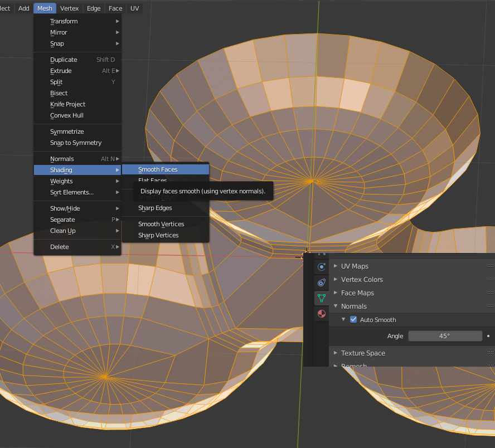Choose Smooth Faces from Shading submenu

point(158,169)
